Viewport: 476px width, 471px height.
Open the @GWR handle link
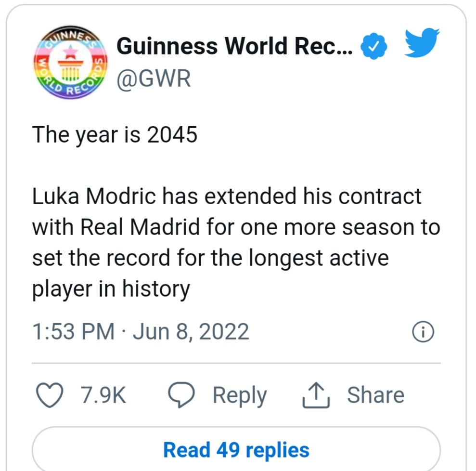tap(154, 78)
